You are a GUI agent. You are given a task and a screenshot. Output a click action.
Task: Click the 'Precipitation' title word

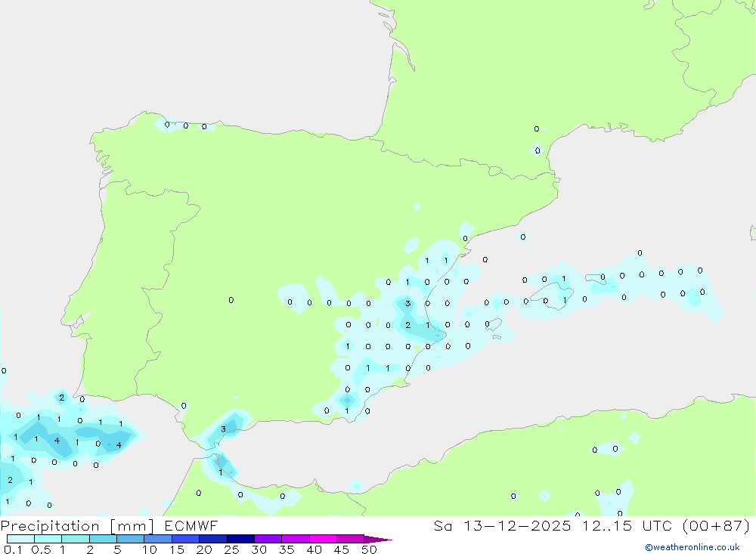click(50, 526)
